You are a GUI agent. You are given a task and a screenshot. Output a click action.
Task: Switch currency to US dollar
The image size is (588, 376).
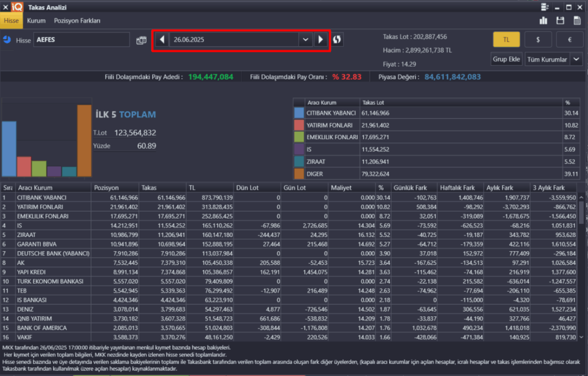[x=538, y=40]
